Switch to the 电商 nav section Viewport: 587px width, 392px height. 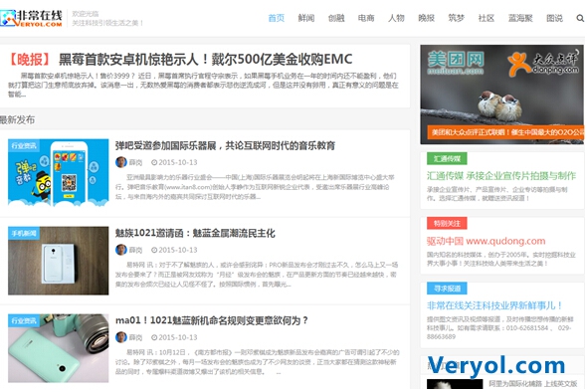366,18
